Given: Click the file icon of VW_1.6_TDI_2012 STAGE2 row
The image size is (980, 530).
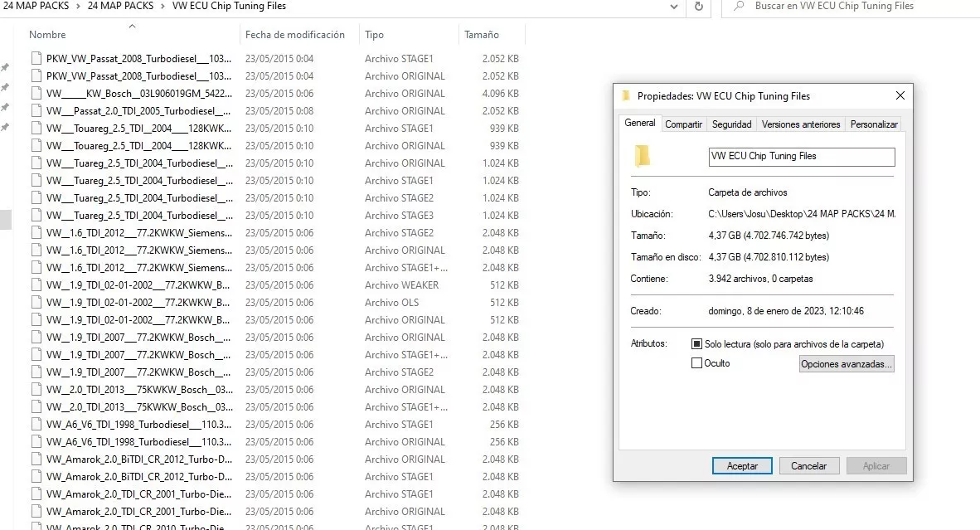Looking at the screenshot, I should (x=37, y=233).
